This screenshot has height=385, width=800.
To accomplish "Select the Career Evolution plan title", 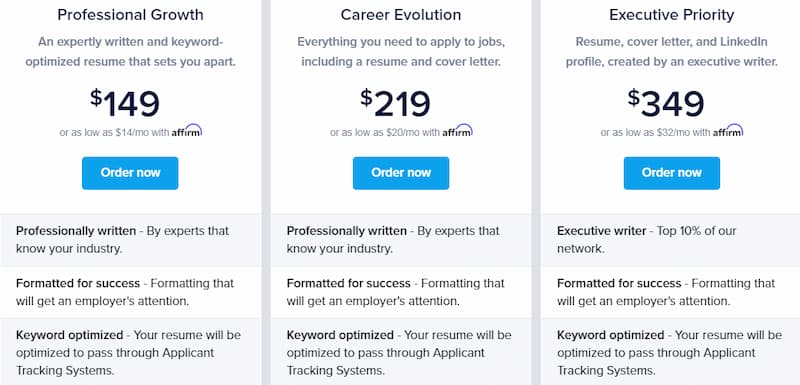I will coord(401,15).
